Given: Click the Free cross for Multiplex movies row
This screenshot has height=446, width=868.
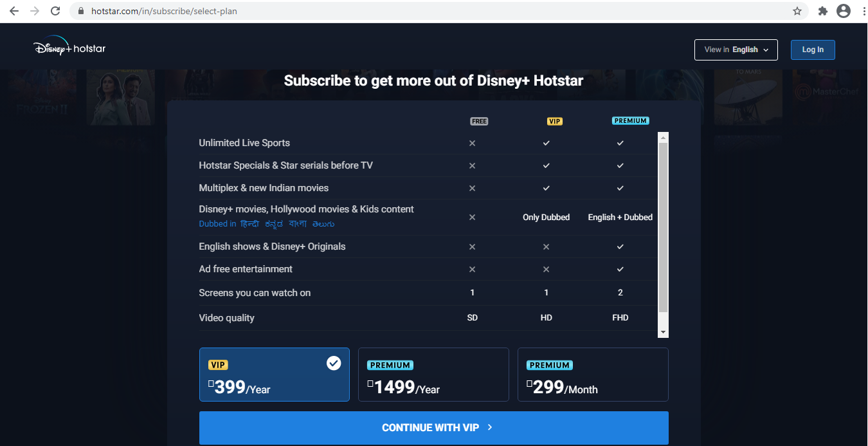Looking at the screenshot, I should coord(473,188).
